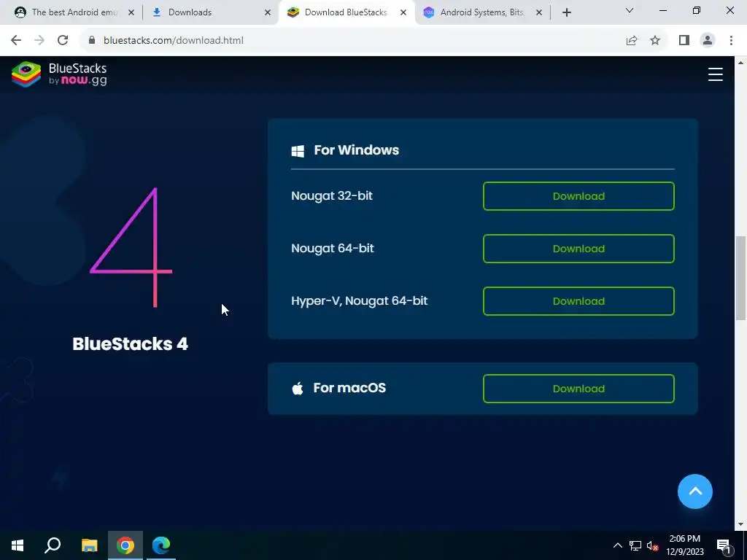Close the Android Systems tab
Screen dimensions: 747x560
539,12
